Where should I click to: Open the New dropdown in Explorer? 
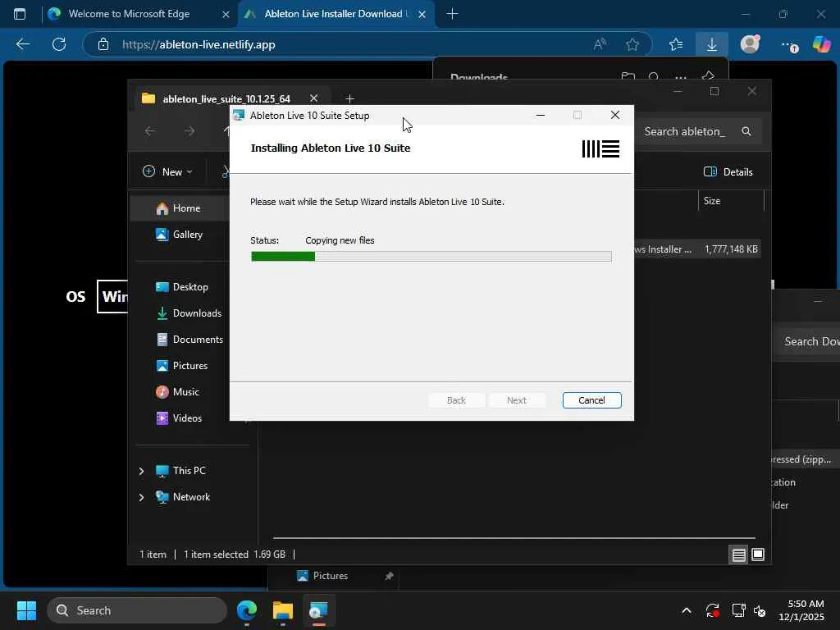[167, 172]
